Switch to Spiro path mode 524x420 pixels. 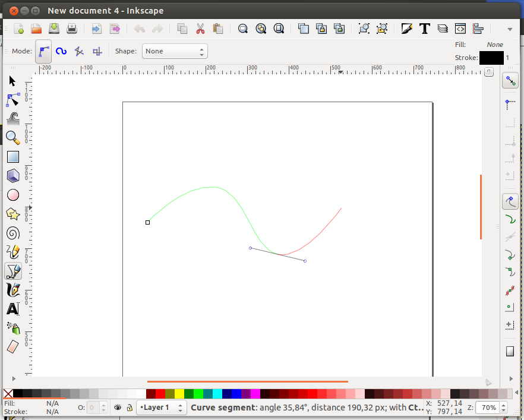61,51
